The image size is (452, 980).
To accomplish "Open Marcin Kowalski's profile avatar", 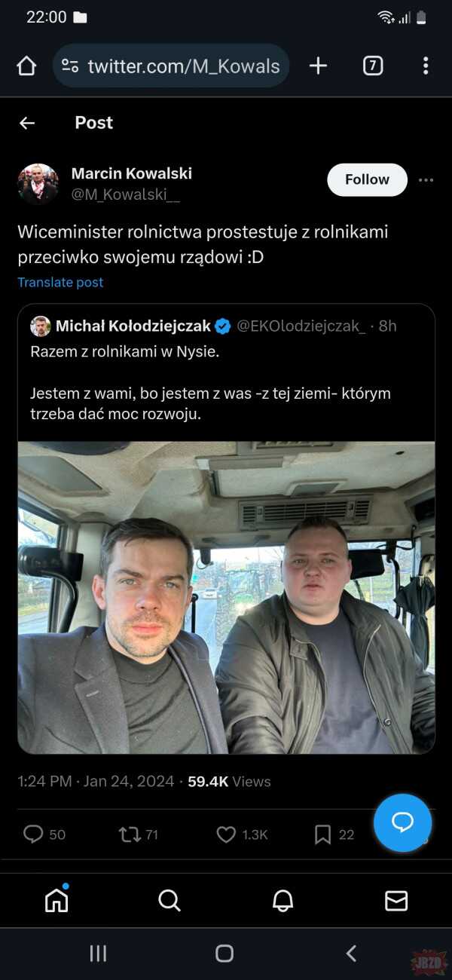I will coord(38,184).
